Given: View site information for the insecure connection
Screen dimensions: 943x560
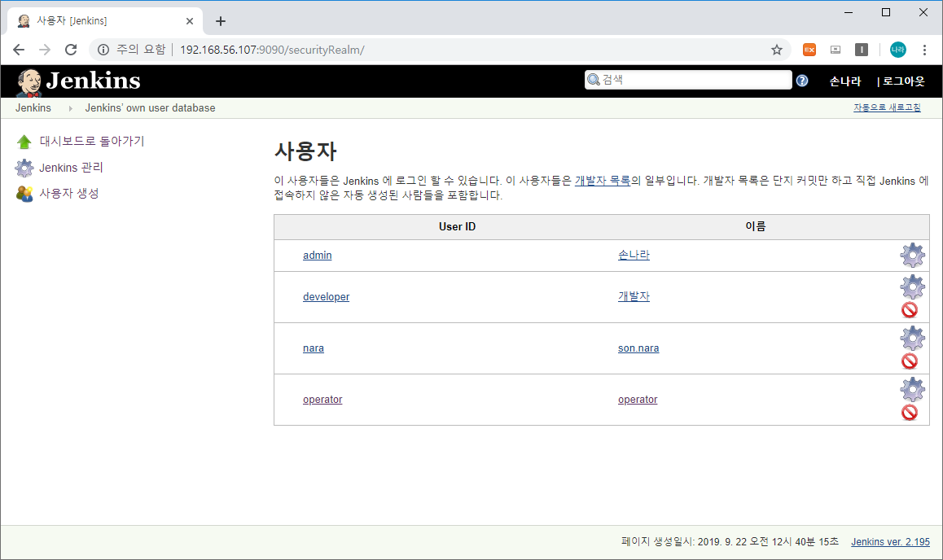Looking at the screenshot, I should click(103, 50).
